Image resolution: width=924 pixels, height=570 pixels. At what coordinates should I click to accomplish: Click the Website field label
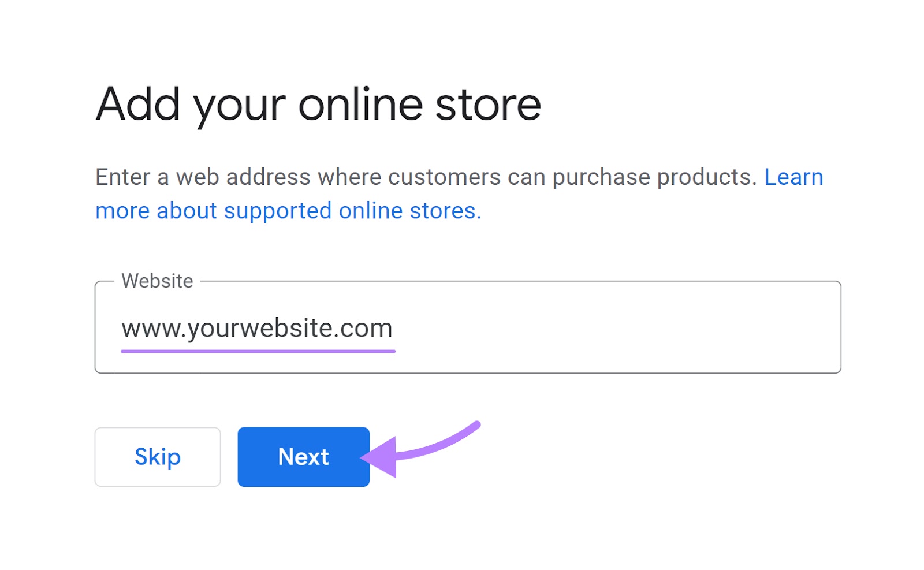click(x=157, y=281)
